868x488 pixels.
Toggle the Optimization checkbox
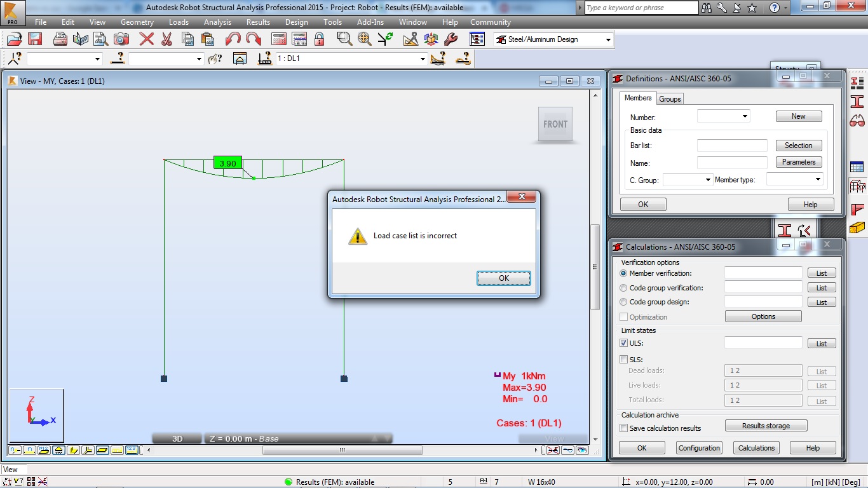click(623, 316)
